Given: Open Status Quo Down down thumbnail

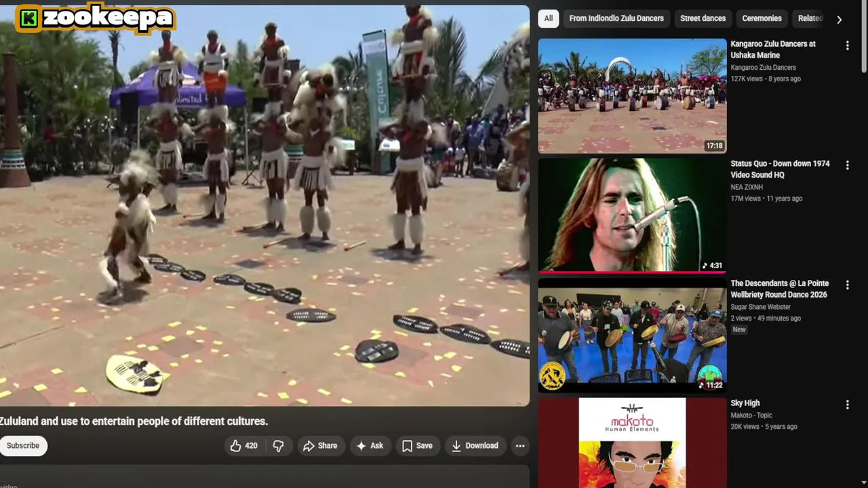Looking at the screenshot, I should (x=632, y=216).
